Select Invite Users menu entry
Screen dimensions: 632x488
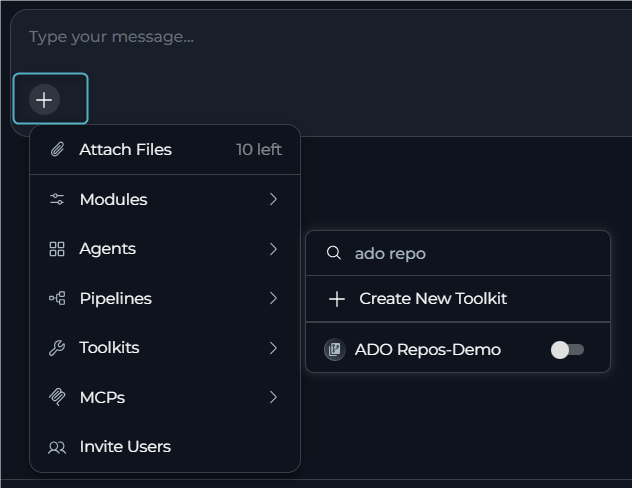click(x=165, y=446)
